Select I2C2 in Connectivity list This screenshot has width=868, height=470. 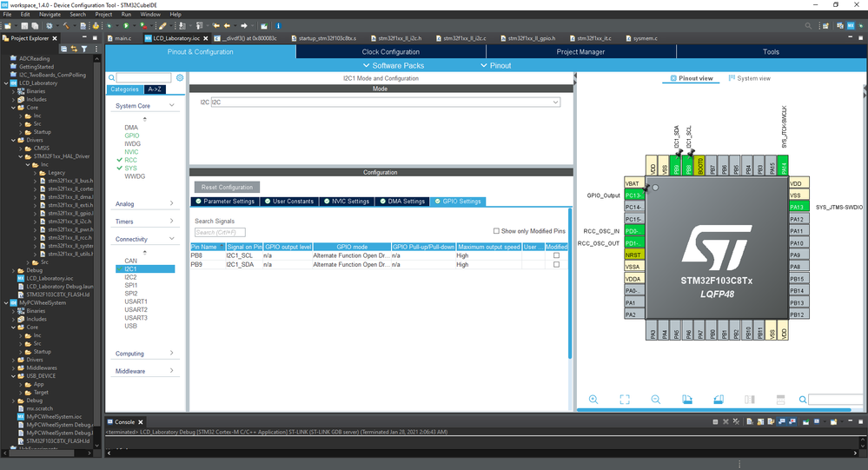pos(130,277)
